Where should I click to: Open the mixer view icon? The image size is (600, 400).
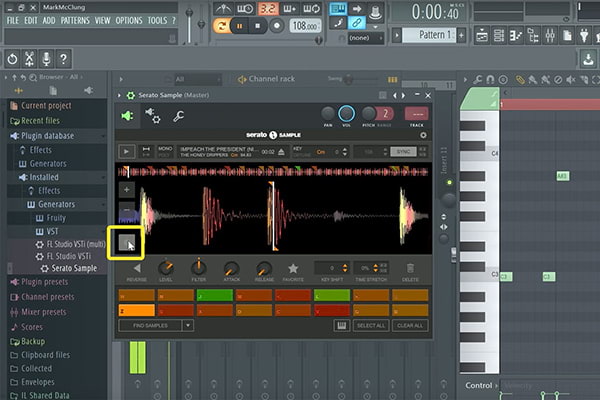(550, 36)
